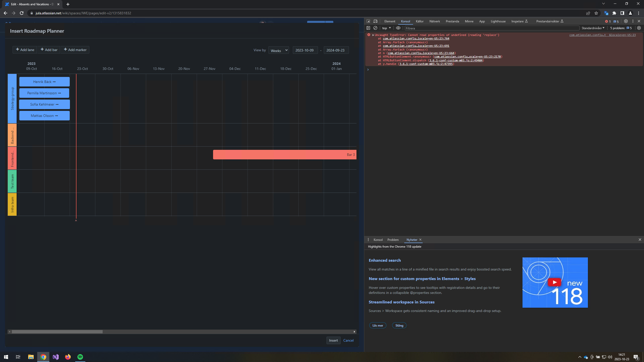This screenshot has width=644, height=362.
Task: Switch to the Problem drawer tab
Action: click(393, 240)
